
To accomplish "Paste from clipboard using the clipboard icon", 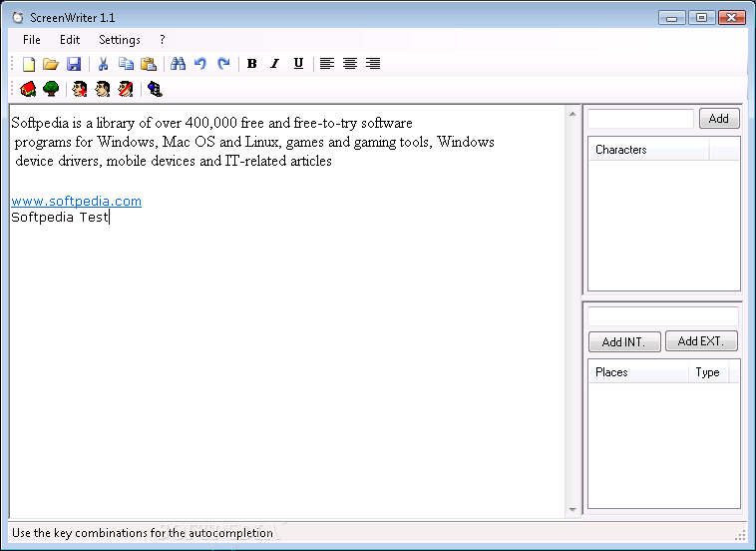I will [149, 64].
